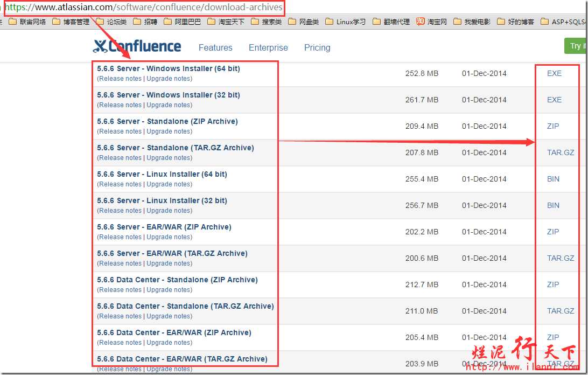Select the 255.4 MB size value

[x=422, y=179]
